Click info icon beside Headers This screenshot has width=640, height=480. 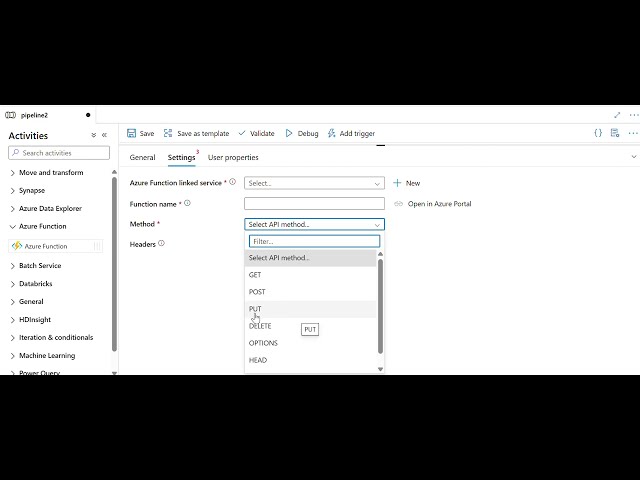tap(161, 243)
